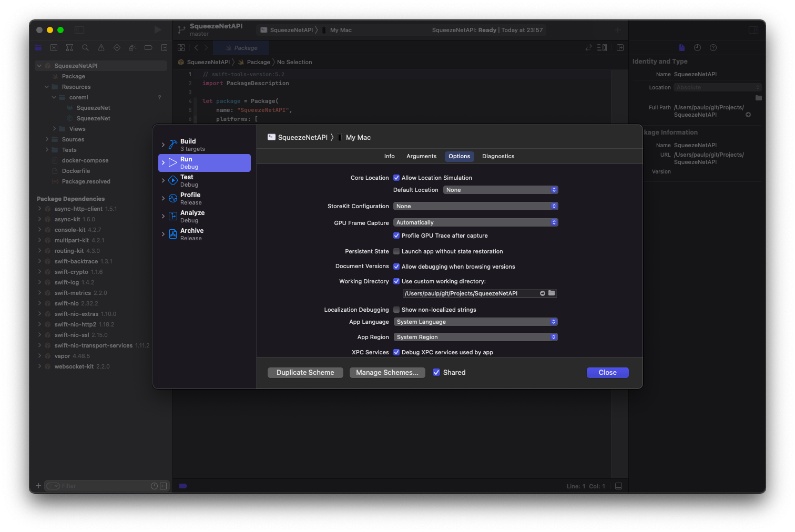Image resolution: width=795 pixels, height=532 pixels.
Task: Toggle the inspector panel in toolbar
Action: coord(753,30)
